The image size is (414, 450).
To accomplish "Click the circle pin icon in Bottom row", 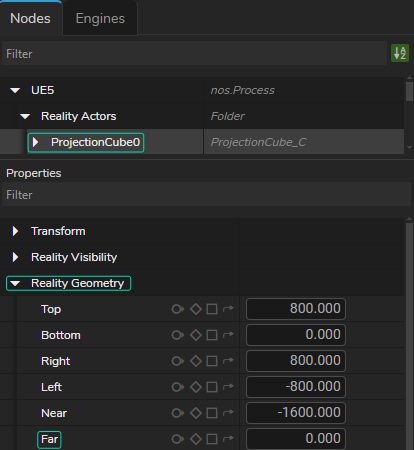I will click(178, 335).
